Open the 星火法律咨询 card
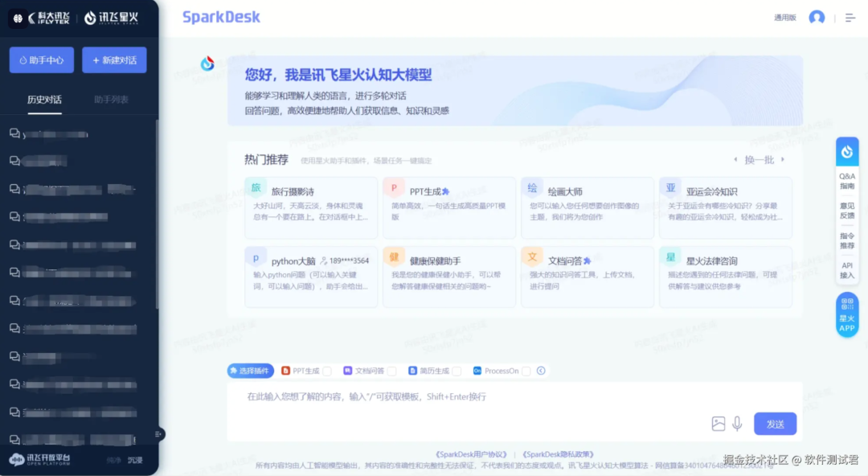 [726, 277]
